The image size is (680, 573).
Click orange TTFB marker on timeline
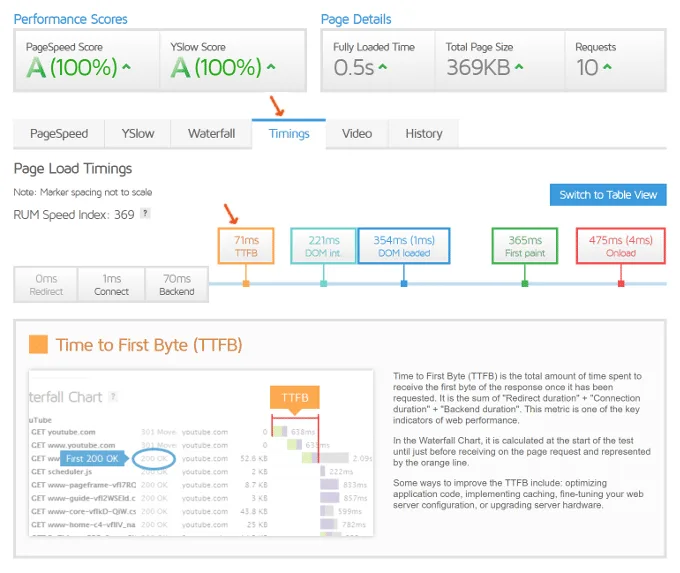[x=246, y=284]
